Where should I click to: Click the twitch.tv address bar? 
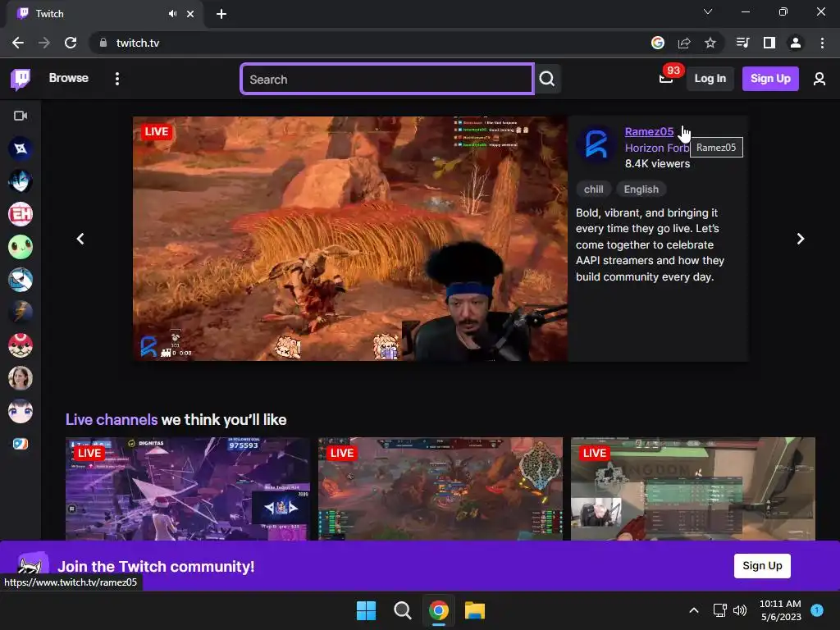coord(370,43)
